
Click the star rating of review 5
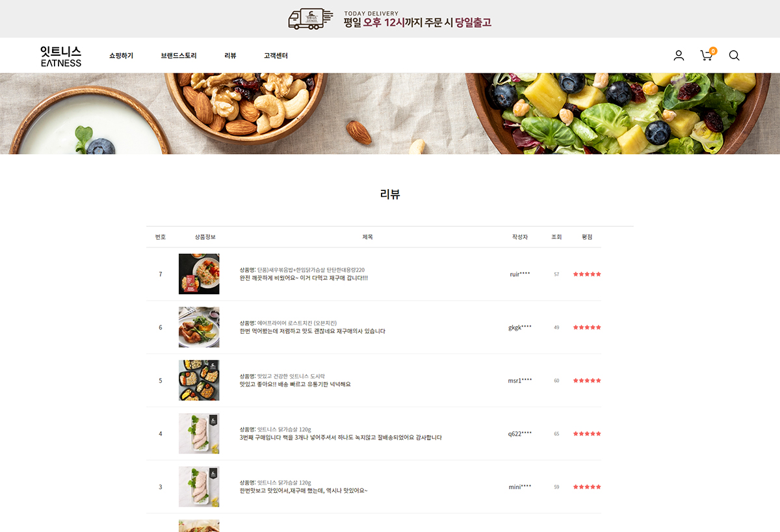[587, 381]
